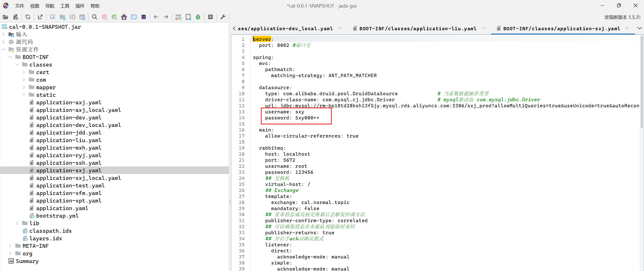Expand the 源代码 tree node

click(x=4, y=42)
